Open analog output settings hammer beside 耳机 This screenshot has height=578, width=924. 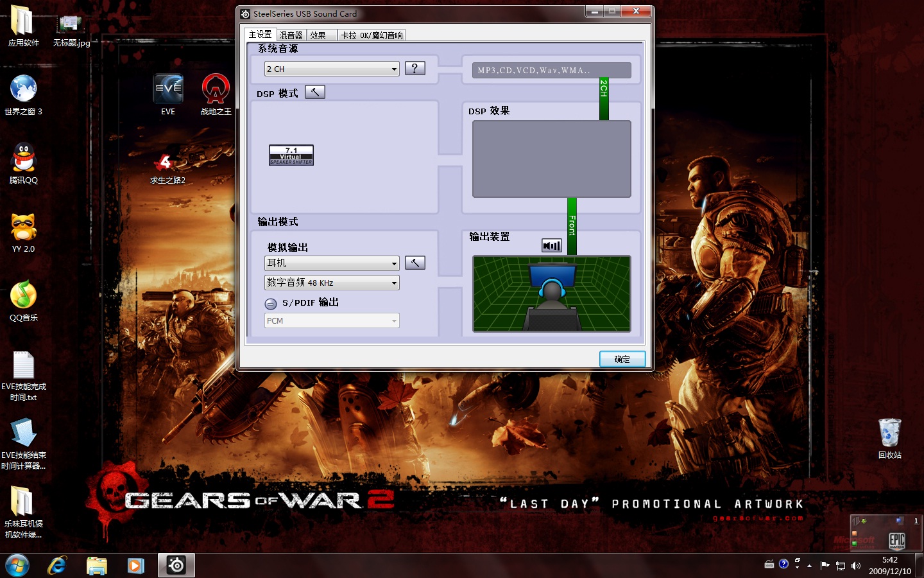pyautogui.click(x=415, y=263)
